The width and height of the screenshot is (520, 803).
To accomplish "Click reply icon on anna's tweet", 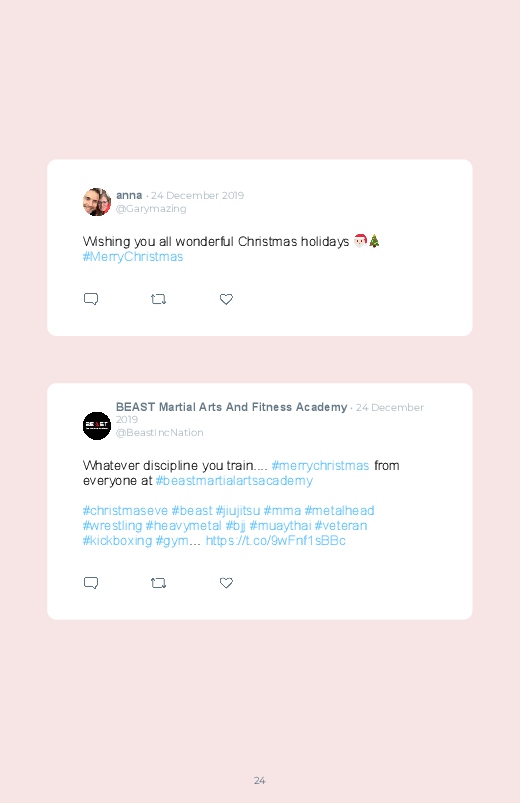I will click(x=91, y=299).
